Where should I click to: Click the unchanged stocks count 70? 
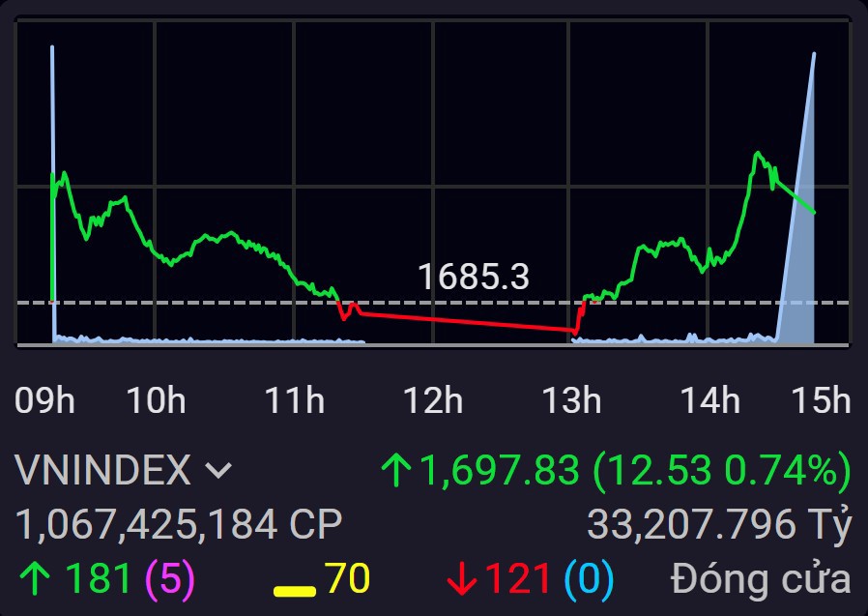tap(348, 579)
